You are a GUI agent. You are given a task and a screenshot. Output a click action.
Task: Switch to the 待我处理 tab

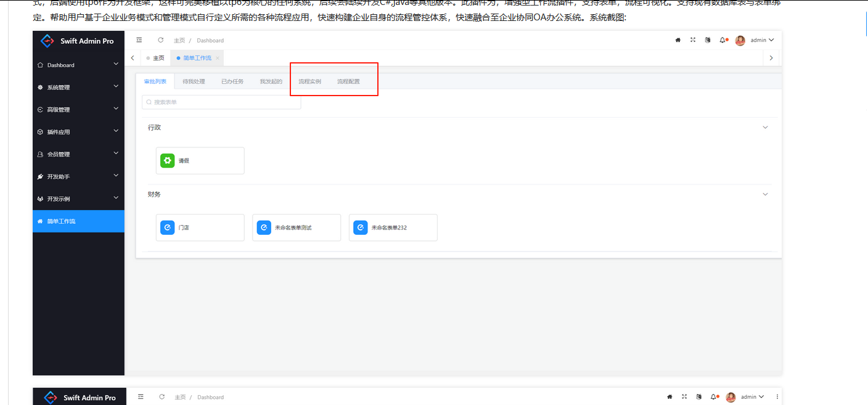click(194, 81)
